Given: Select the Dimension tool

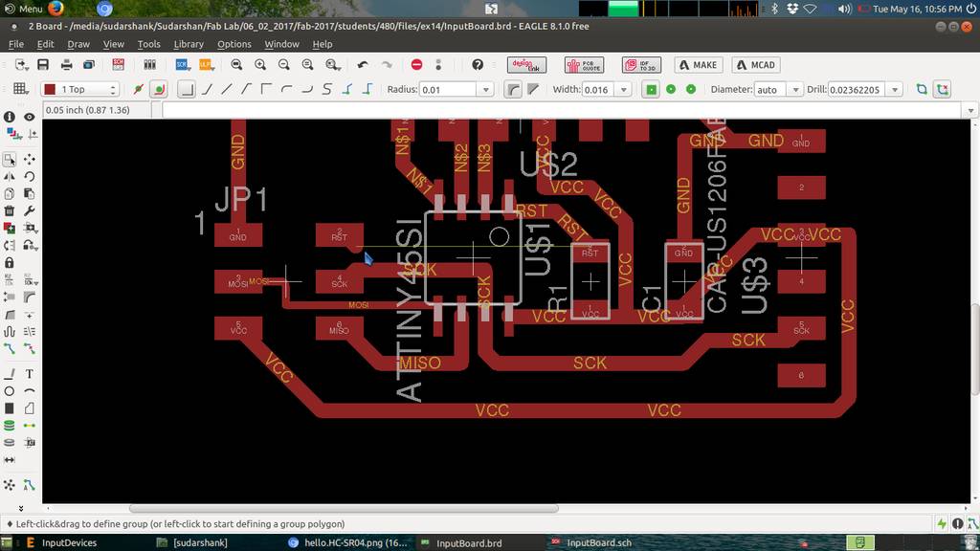Looking at the screenshot, I should (10, 460).
